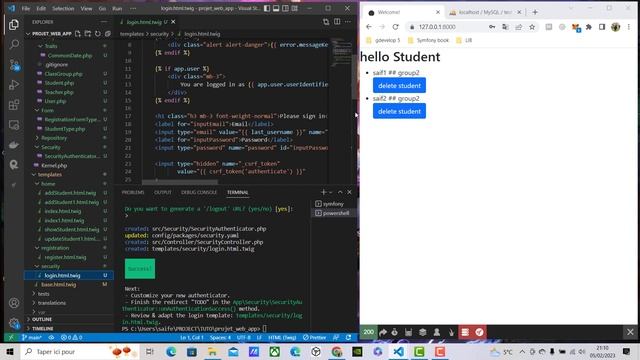Viewport: 640px width, 360px height.
Task: Open the Extensions view in VS Code
Action: 14,105
